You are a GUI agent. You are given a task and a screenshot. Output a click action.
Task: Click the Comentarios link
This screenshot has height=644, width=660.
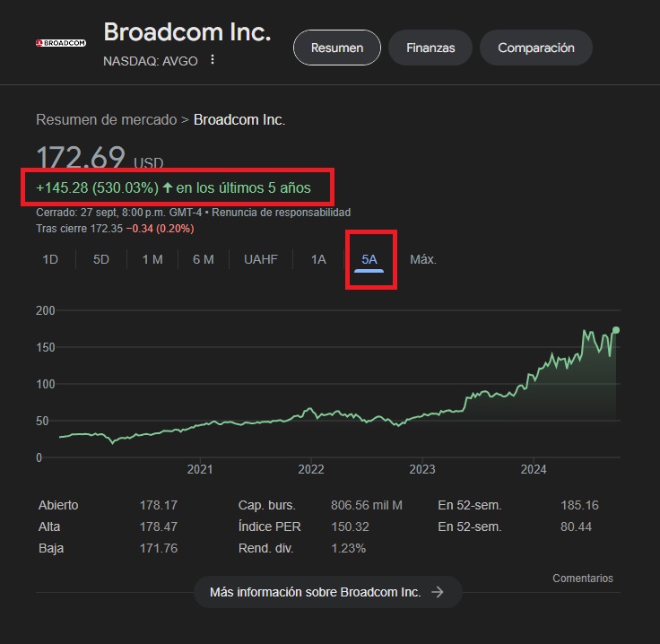click(583, 579)
